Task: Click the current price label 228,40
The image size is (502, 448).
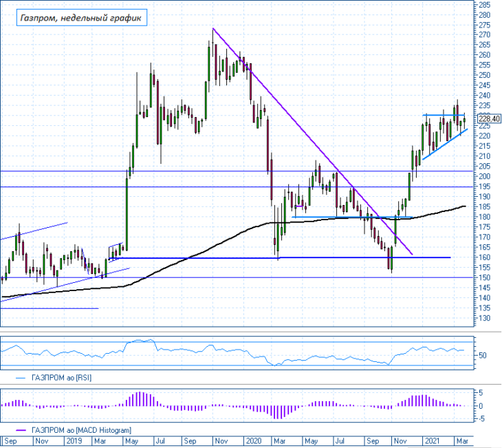Action: click(489, 119)
